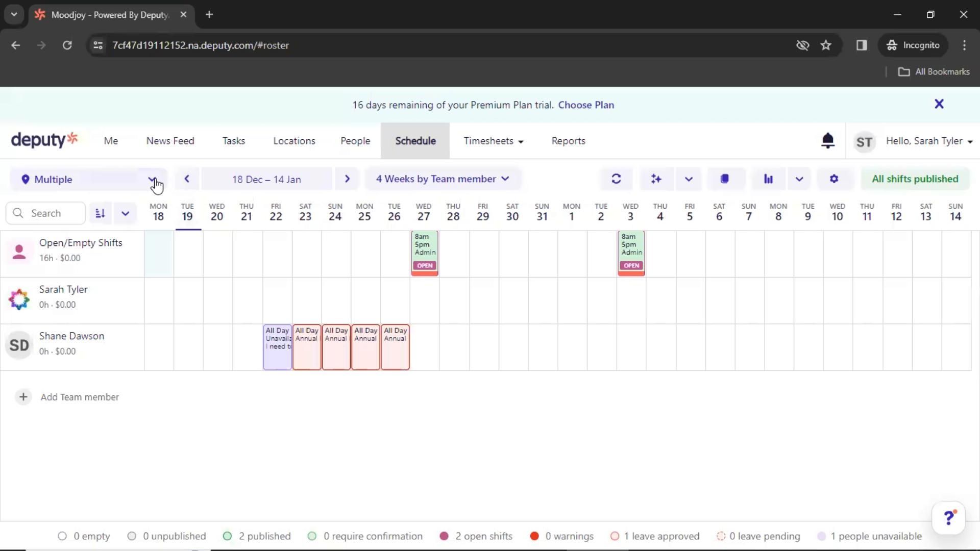This screenshot has width=980, height=551.
Task: Open the 4 Weeks by Team member dropdown
Action: pyautogui.click(x=442, y=179)
